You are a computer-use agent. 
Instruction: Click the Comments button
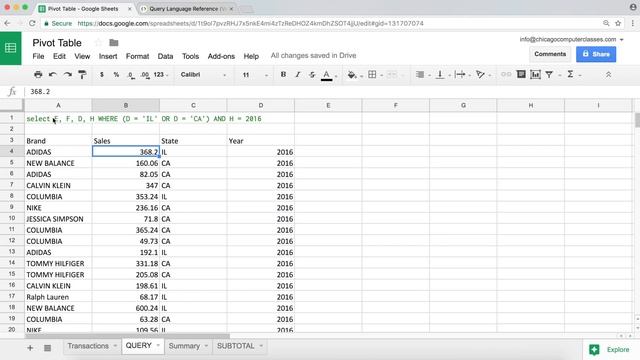tap(550, 54)
